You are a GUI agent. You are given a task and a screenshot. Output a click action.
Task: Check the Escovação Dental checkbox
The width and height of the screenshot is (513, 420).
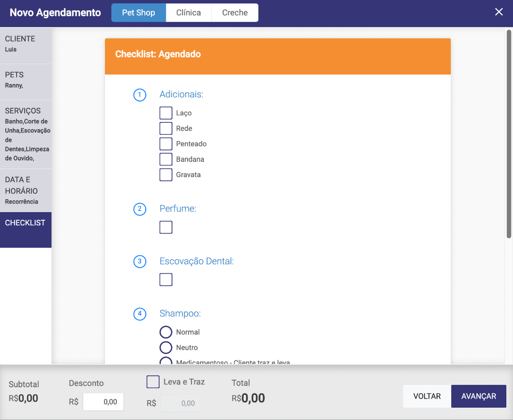click(x=166, y=280)
